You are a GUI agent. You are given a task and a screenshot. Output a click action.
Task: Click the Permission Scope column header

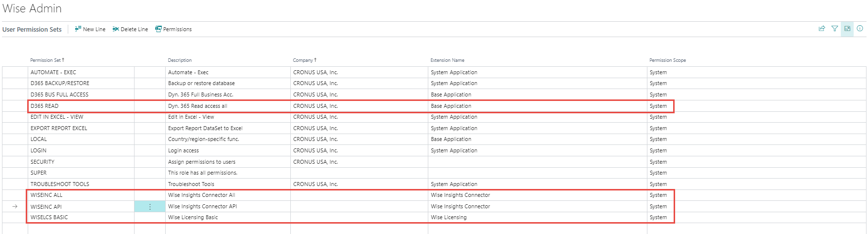pos(667,60)
